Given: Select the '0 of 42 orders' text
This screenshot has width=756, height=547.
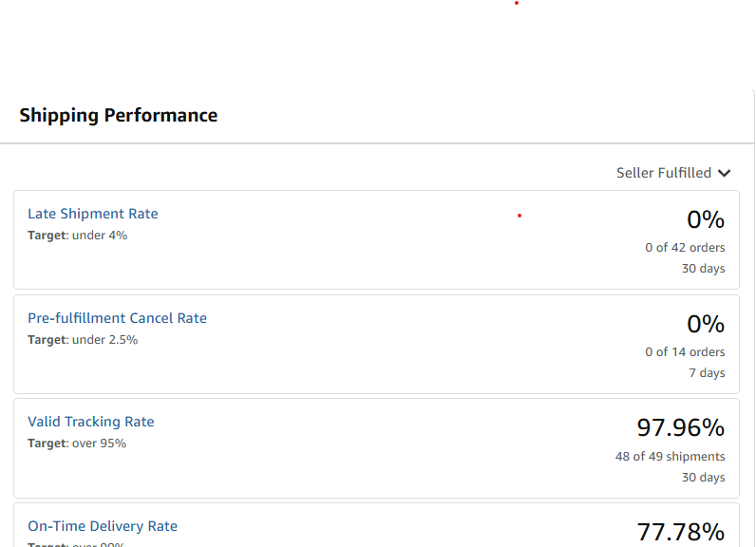Looking at the screenshot, I should pyautogui.click(x=685, y=248).
